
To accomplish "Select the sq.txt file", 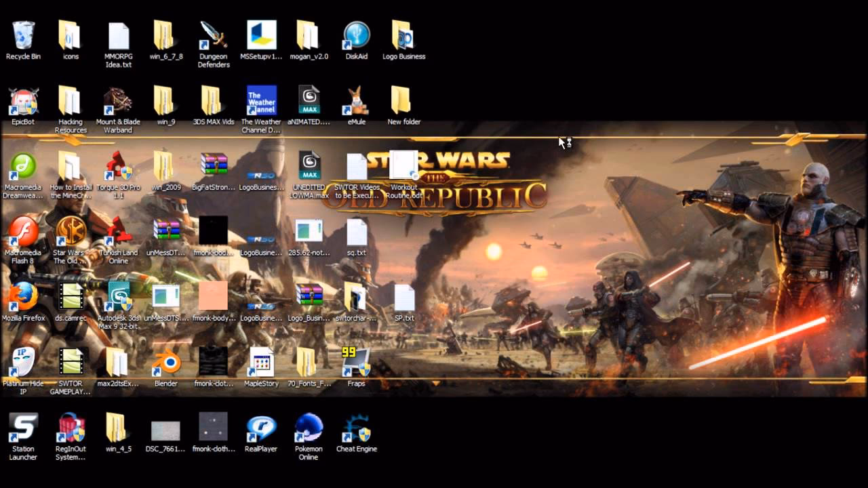I will point(356,231).
